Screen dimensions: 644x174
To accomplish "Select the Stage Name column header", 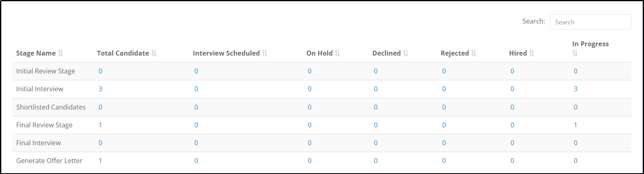I will click(36, 53).
